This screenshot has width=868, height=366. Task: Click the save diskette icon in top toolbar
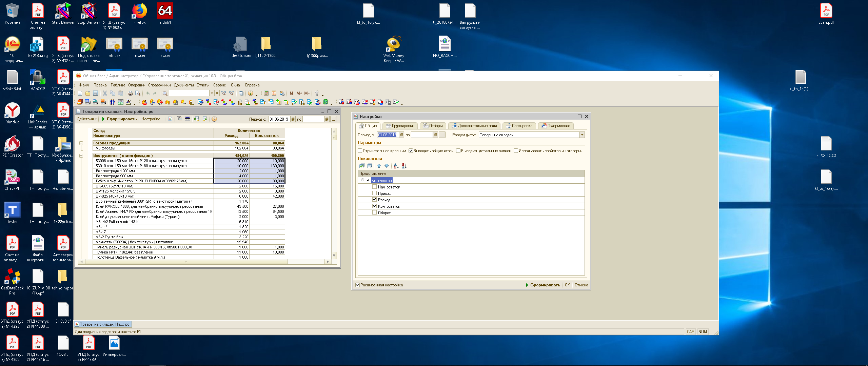96,93
